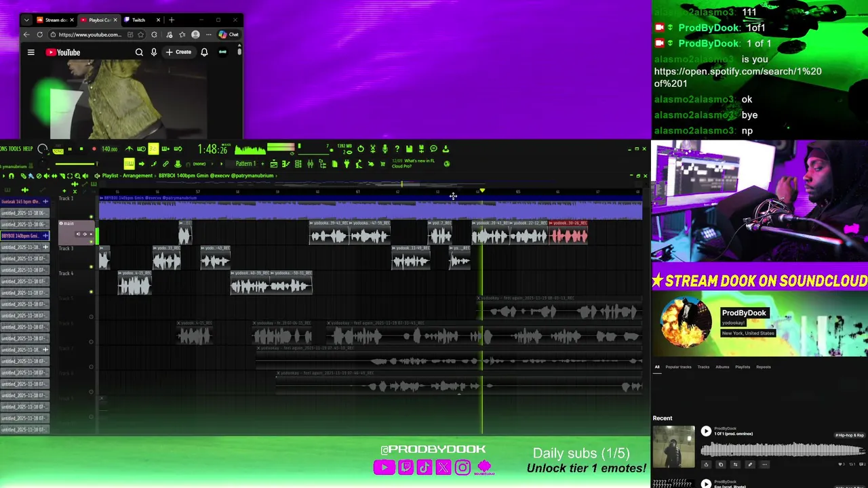Switch to SoundCloud Popular tracks tab
This screenshot has height=488, width=868.
point(678,367)
